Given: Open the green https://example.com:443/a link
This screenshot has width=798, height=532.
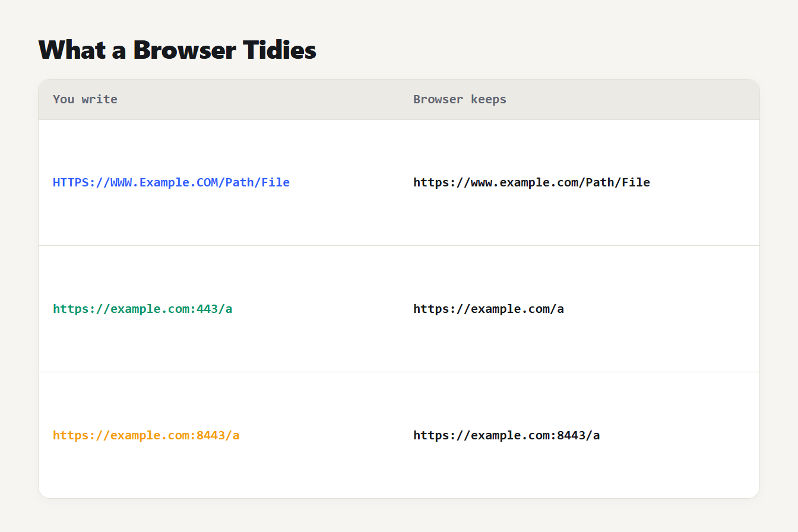Looking at the screenshot, I should pos(142,309).
